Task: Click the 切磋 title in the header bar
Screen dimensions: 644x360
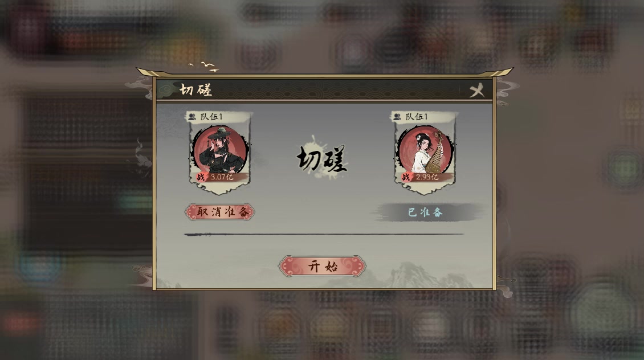Action: 196,89
